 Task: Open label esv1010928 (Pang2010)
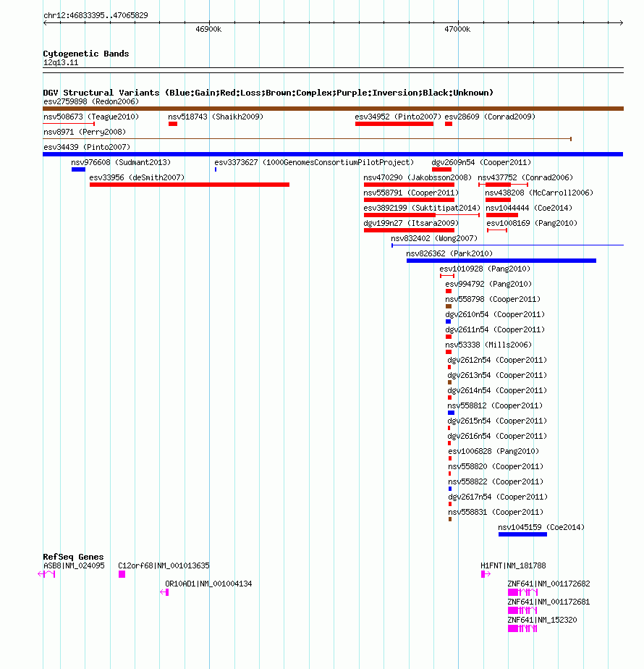[485, 269]
